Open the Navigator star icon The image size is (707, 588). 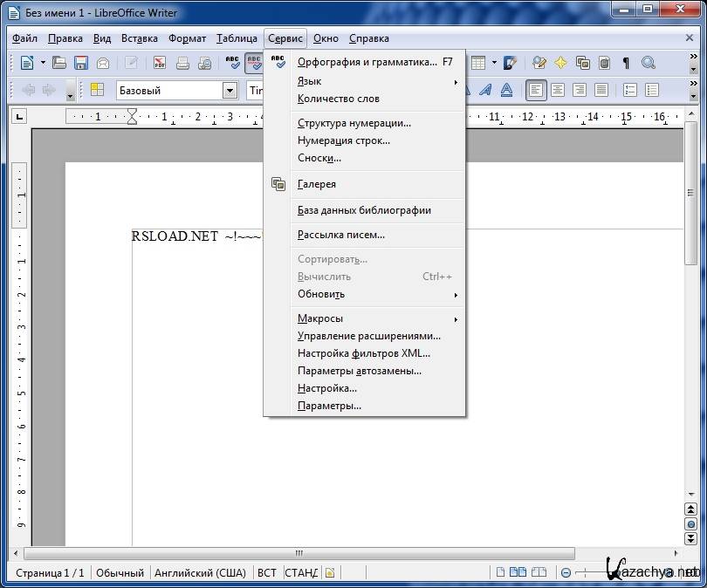coord(560,63)
